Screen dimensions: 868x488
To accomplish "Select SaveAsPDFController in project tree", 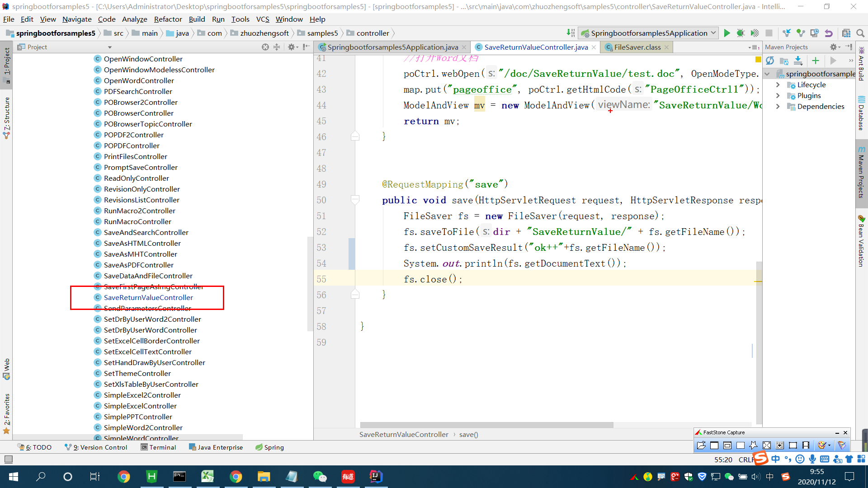I will tap(138, 265).
